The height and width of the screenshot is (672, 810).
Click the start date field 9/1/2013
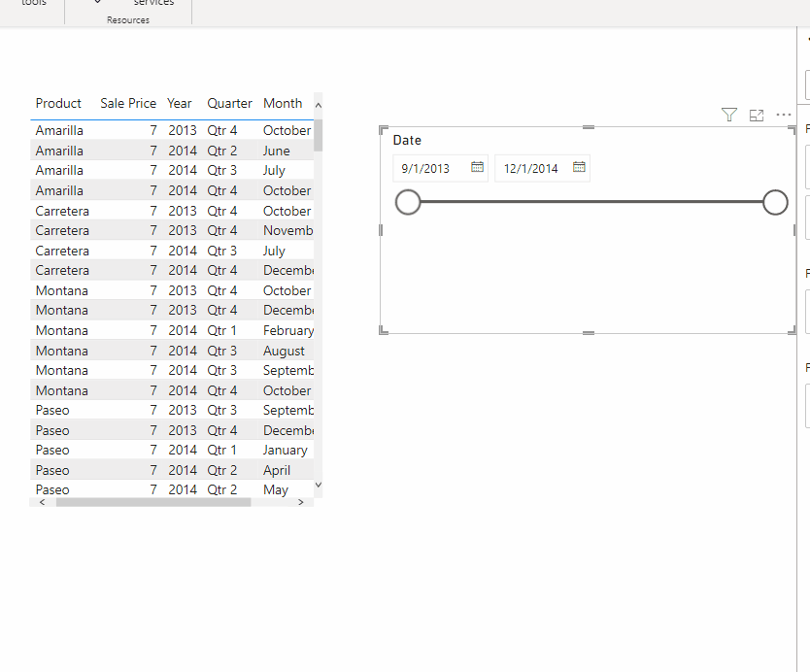pos(440,168)
